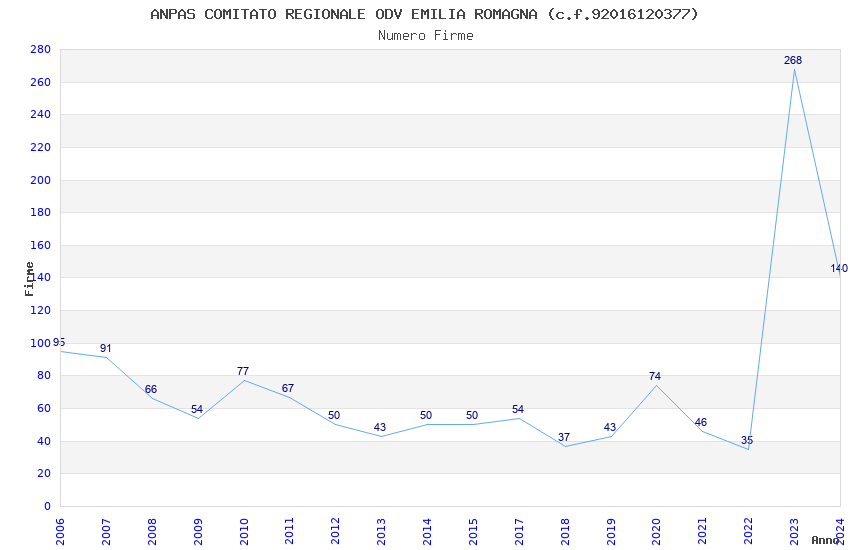The width and height of the screenshot is (850, 550).
Task: Click the data label 91 for 2007
Action: click(x=105, y=348)
